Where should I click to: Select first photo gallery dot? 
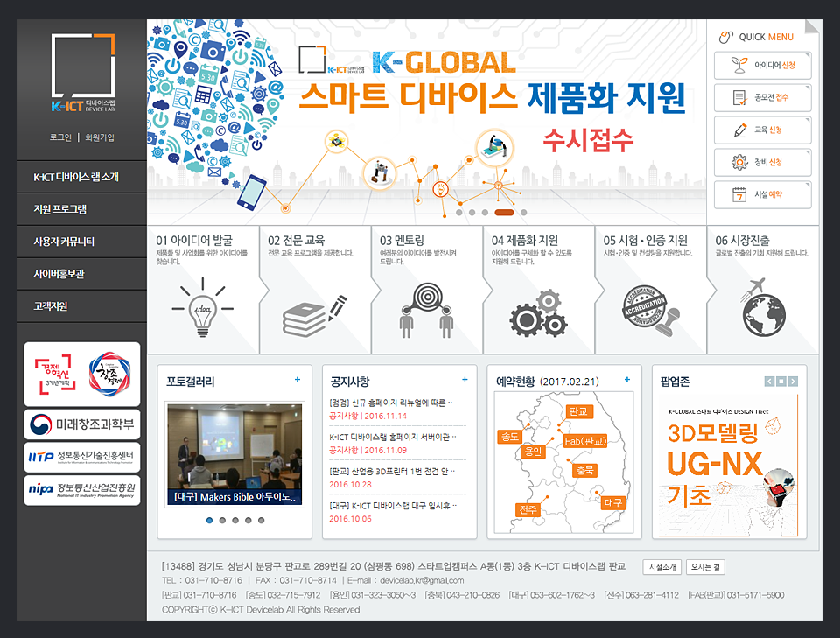(x=209, y=520)
